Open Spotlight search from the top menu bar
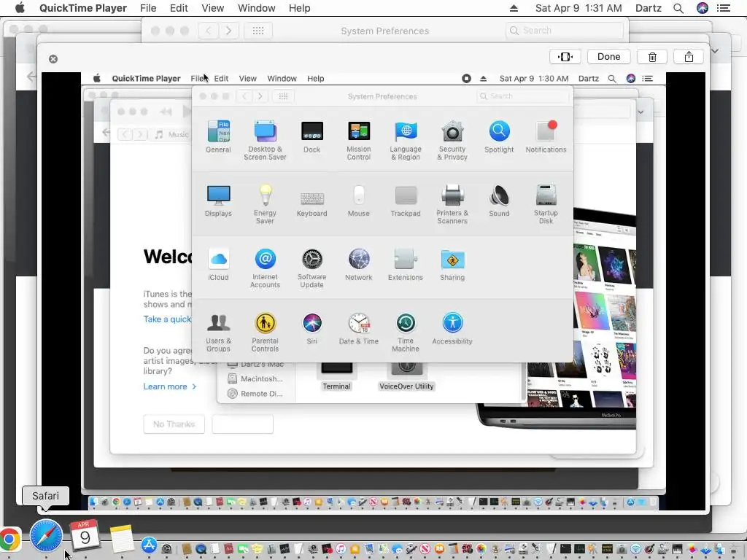The image size is (747, 560). click(678, 8)
